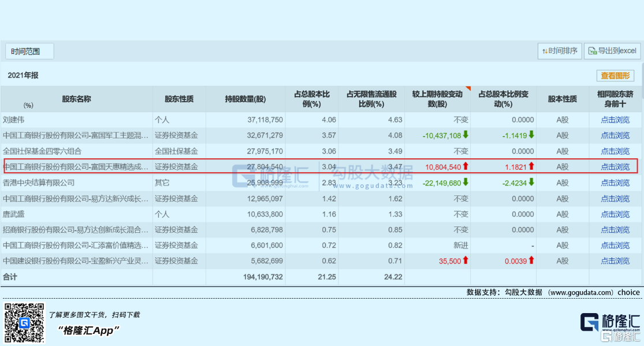Open 点击浏览 link for 富国军工主题 row

click(x=615, y=136)
